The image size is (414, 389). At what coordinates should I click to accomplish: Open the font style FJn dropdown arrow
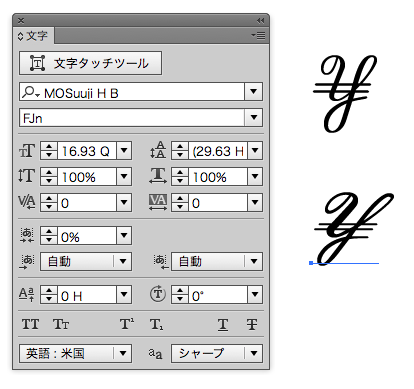pos(253,117)
